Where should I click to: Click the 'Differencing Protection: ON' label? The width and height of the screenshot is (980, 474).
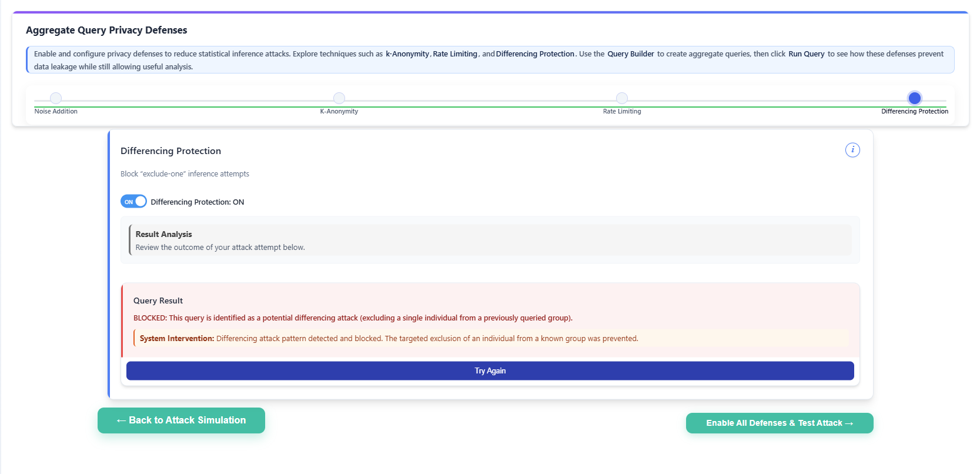(198, 202)
